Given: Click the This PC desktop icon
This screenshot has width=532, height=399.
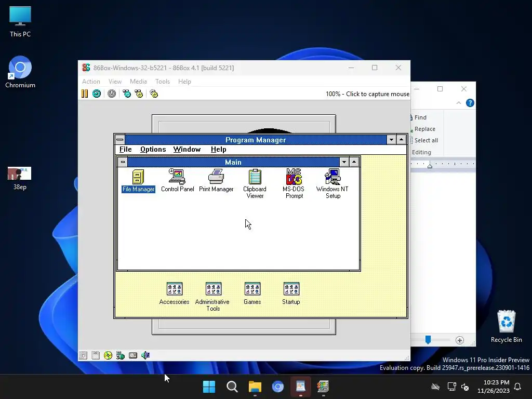Looking at the screenshot, I should tap(20, 21).
